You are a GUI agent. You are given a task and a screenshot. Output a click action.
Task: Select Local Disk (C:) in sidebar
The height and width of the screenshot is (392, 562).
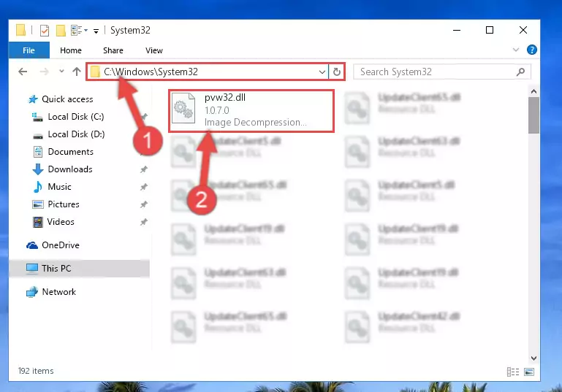pyautogui.click(x=75, y=117)
